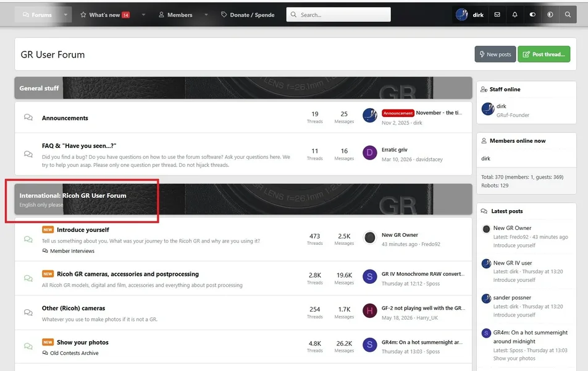Expand the Members dropdown arrow
Image resolution: width=588 pixels, height=371 pixels.
(206, 15)
